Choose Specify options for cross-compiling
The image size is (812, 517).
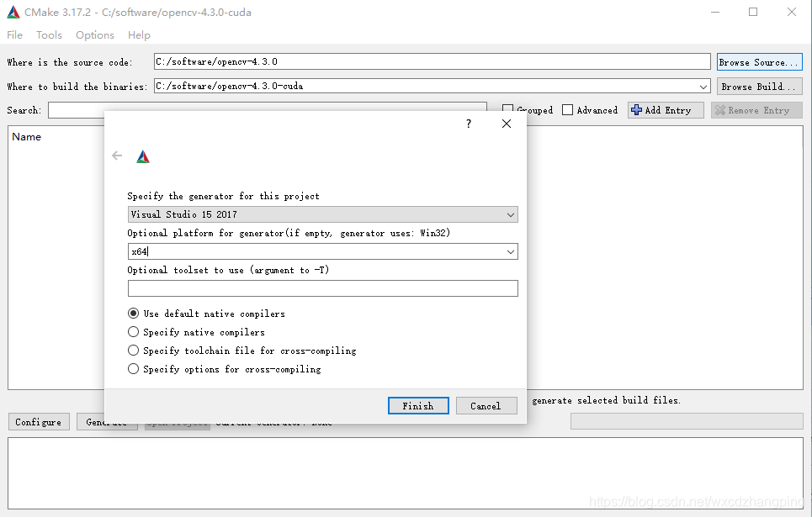133,369
